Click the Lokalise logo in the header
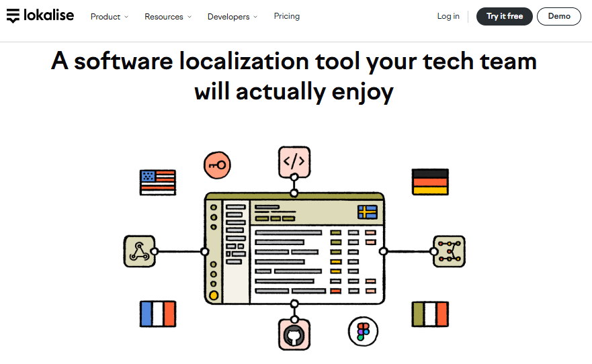592x364 pixels. (x=40, y=16)
